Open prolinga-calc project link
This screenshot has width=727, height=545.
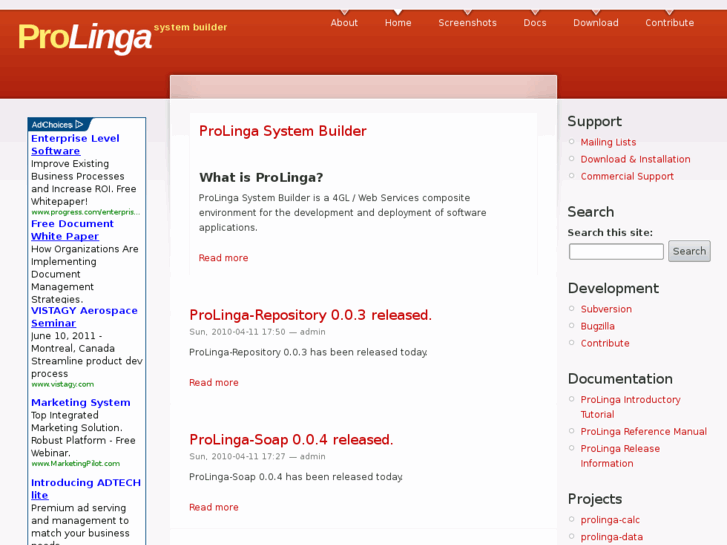(610, 520)
